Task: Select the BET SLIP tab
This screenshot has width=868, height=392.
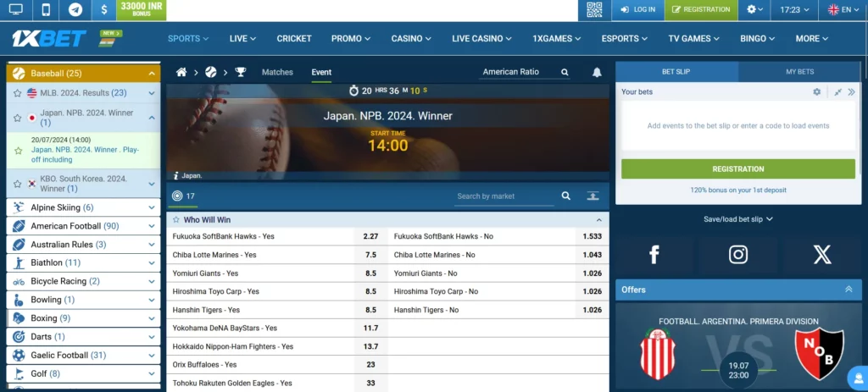Action: pyautogui.click(x=676, y=72)
